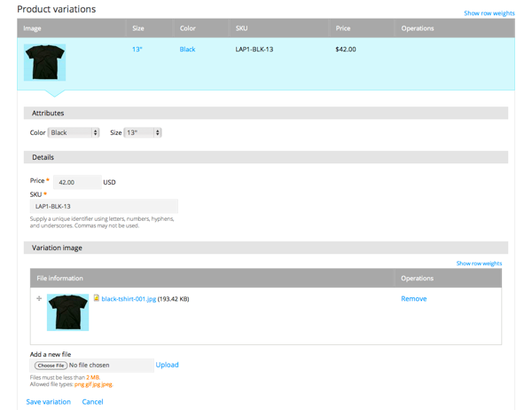This screenshot has width=532, height=410.
Task: Open the Color dropdown set to Black
Action: pyautogui.click(x=74, y=132)
